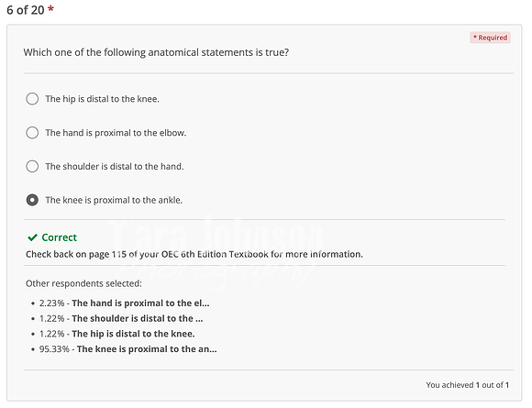
Task: Select 'The hip is distal to the knee' radio
Action: (32, 99)
